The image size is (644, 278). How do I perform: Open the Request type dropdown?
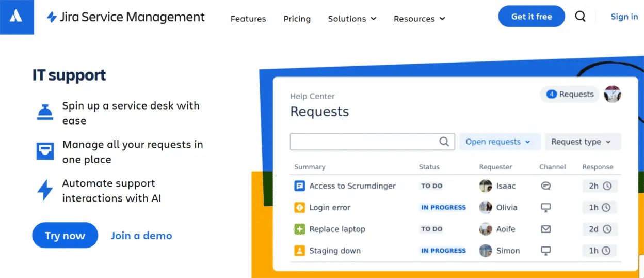583,142
